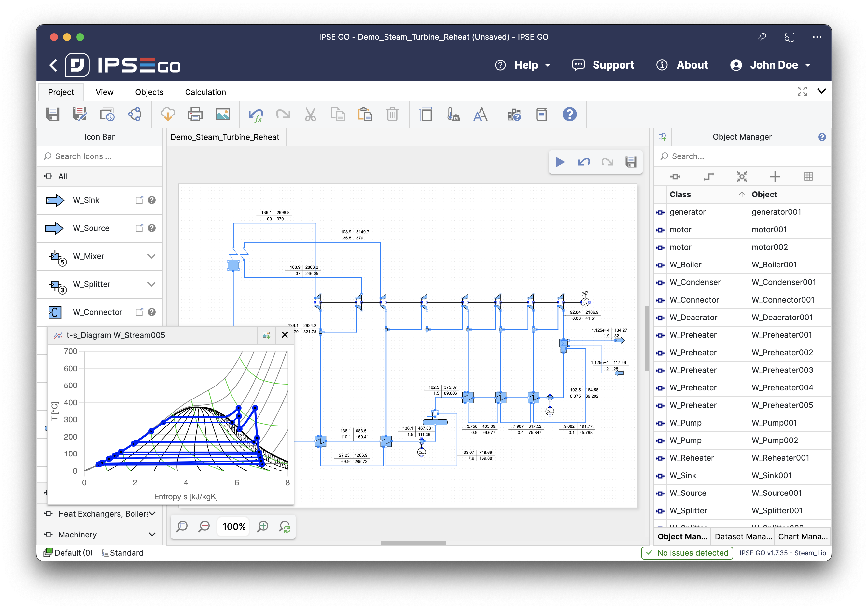Select the trash delete icon
This screenshot has height=609, width=868.
pyautogui.click(x=392, y=114)
